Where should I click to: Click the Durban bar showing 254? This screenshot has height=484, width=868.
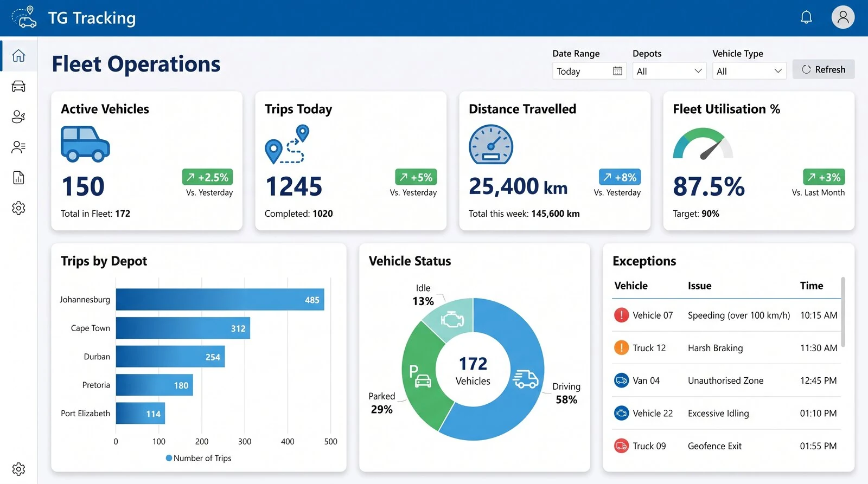(170, 357)
